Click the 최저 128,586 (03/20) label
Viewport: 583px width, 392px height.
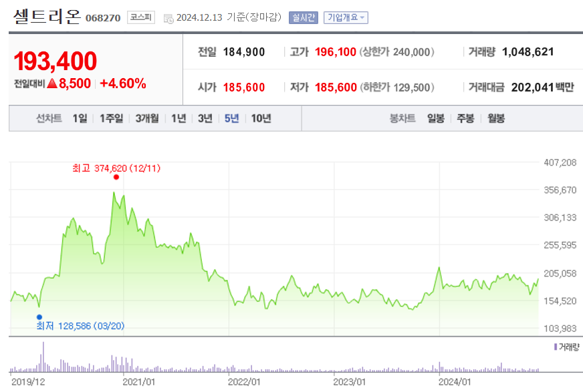(x=80, y=326)
